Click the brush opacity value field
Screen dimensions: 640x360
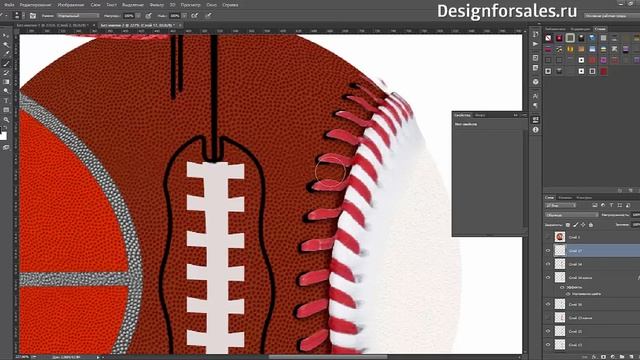tap(129, 16)
